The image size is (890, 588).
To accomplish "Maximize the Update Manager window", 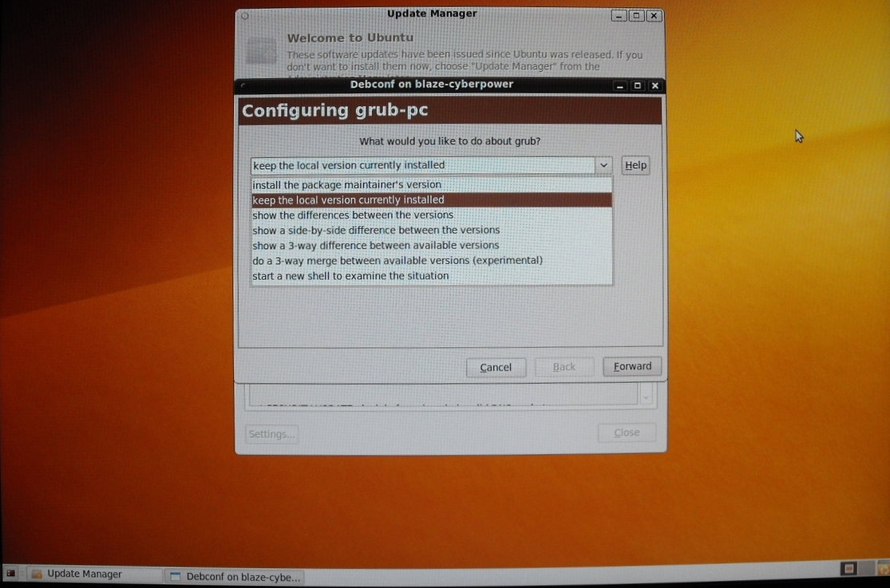I will (637, 16).
